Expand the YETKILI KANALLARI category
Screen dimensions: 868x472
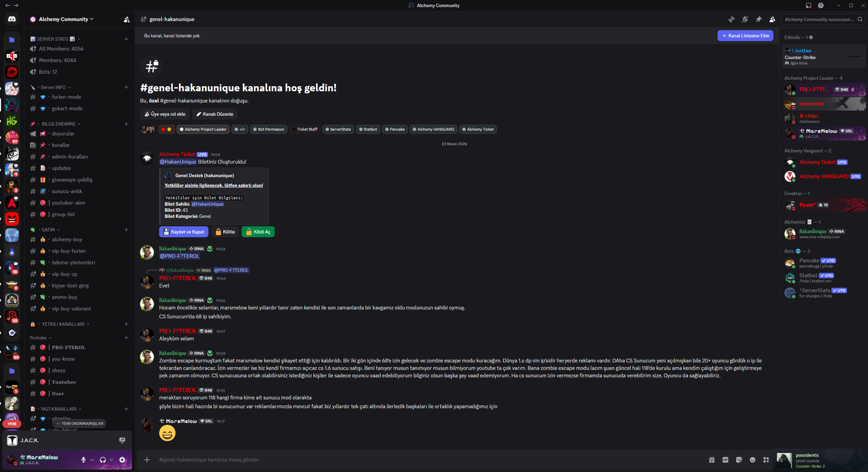(x=60, y=324)
